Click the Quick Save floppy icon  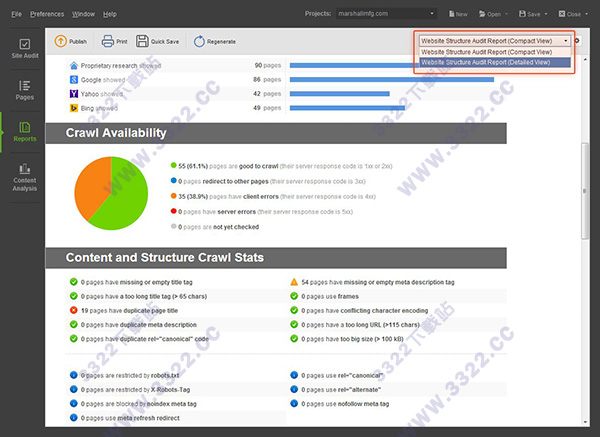coord(142,41)
